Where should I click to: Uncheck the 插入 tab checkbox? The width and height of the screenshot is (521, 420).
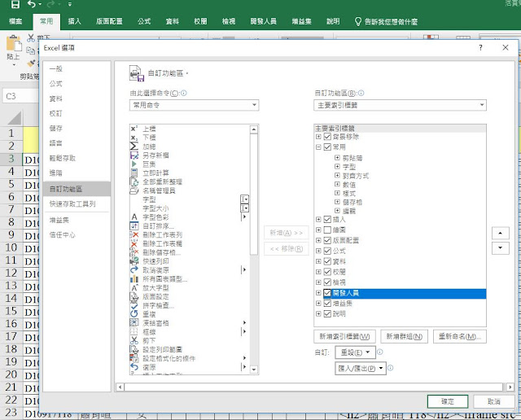[327, 219]
